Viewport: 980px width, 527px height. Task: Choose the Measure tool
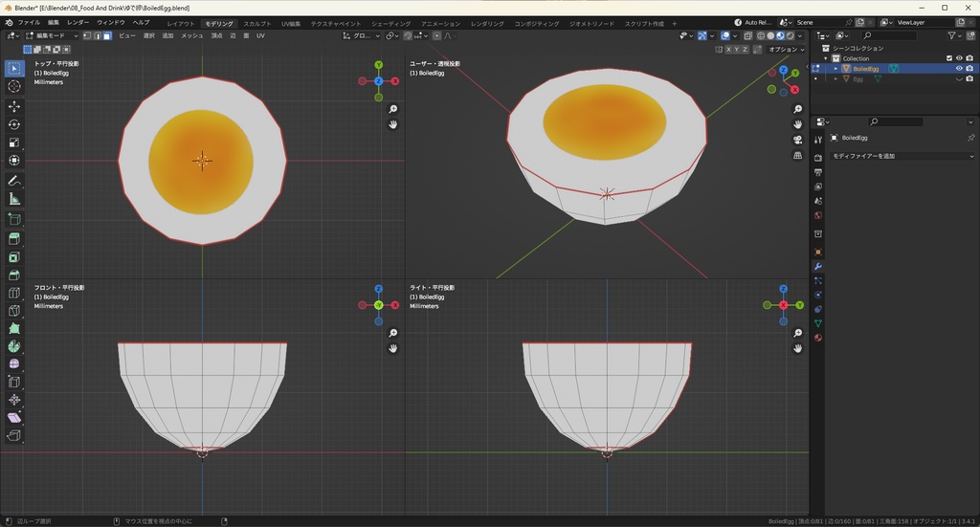pos(14,199)
